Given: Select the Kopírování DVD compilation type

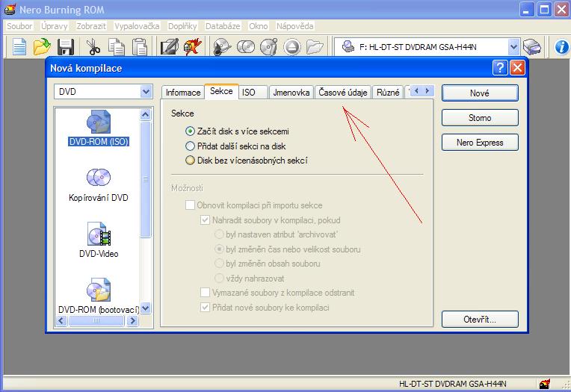Looking at the screenshot, I should [x=99, y=185].
